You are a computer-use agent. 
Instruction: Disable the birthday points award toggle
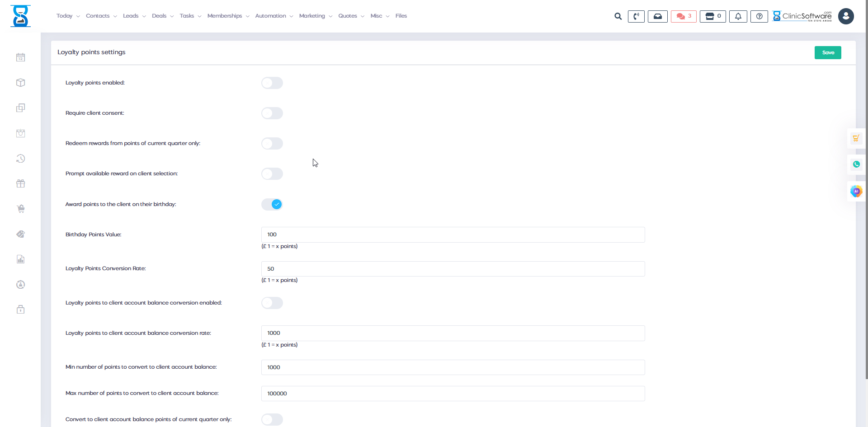click(x=272, y=204)
